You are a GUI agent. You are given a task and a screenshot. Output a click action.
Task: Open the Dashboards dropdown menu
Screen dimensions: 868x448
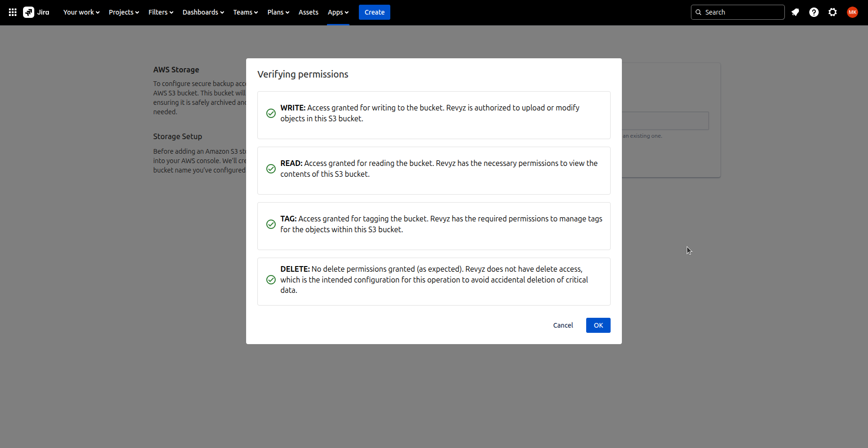coord(203,12)
